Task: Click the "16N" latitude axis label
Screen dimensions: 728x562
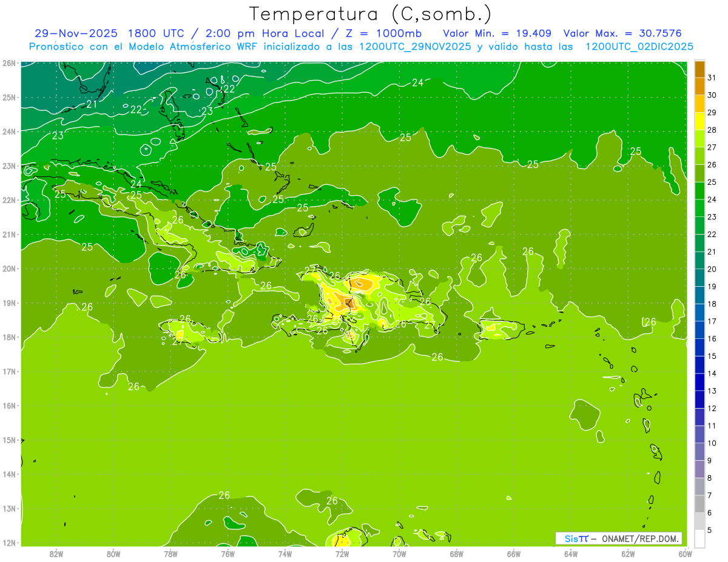Action: click(9, 406)
